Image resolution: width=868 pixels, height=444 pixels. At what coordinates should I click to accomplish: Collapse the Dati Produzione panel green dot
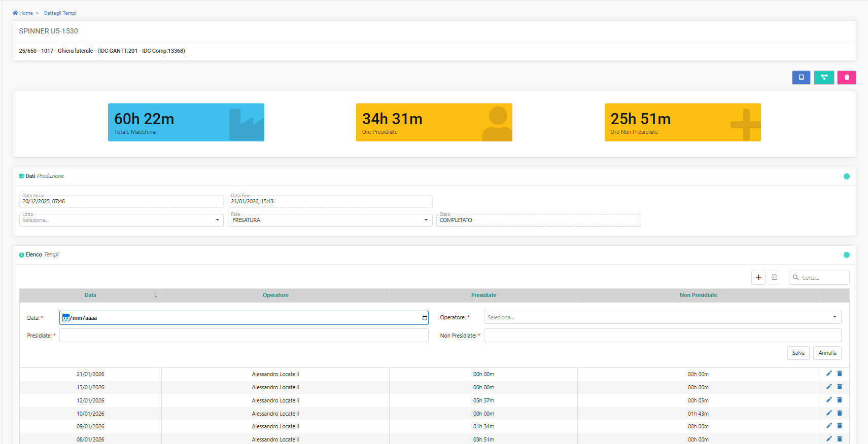(846, 176)
